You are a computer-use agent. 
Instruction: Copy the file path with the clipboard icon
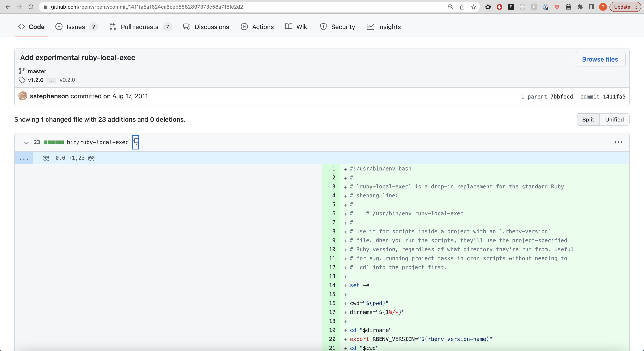[135, 142]
